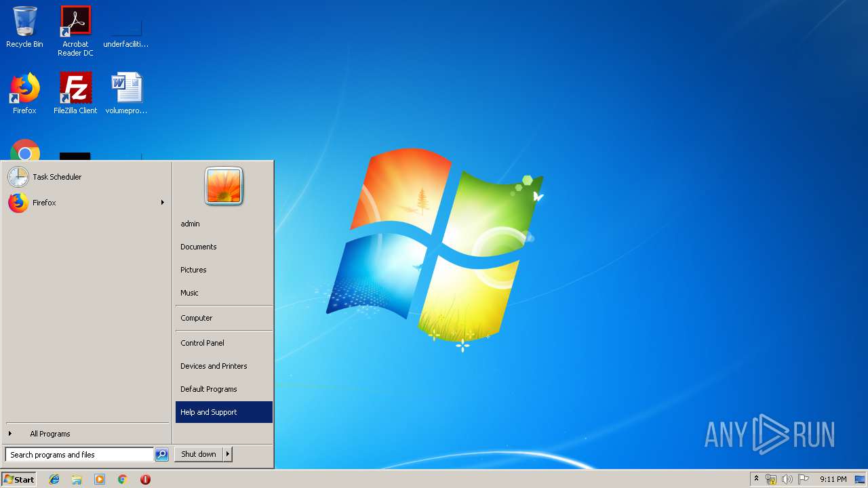The height and width of the screenshot is (488, 868).
Task: Open the admin user folder
Action: [224, 224]
